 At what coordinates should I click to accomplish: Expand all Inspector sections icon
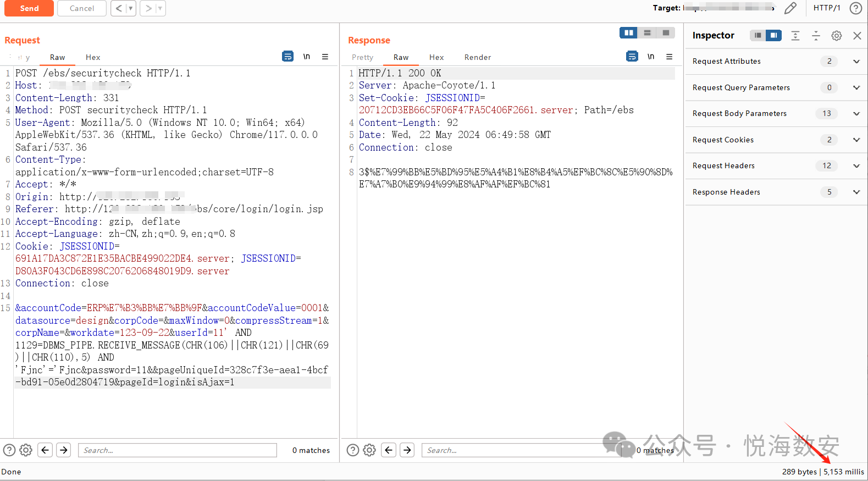795,35
